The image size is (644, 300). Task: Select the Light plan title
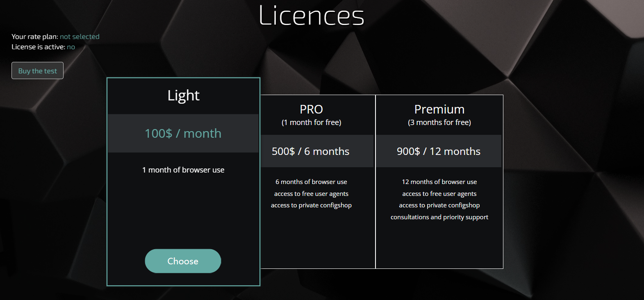tap(183, 95)
